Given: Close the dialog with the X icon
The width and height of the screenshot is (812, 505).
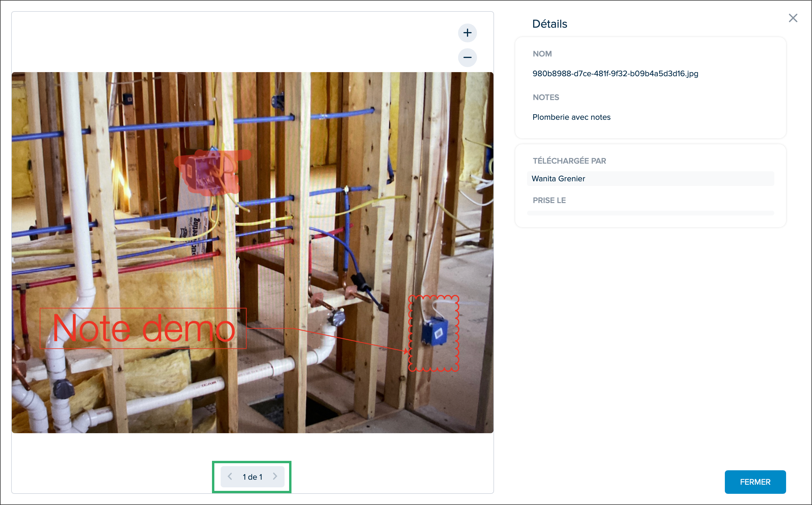Looking at the screenshot, I should 793,18.
